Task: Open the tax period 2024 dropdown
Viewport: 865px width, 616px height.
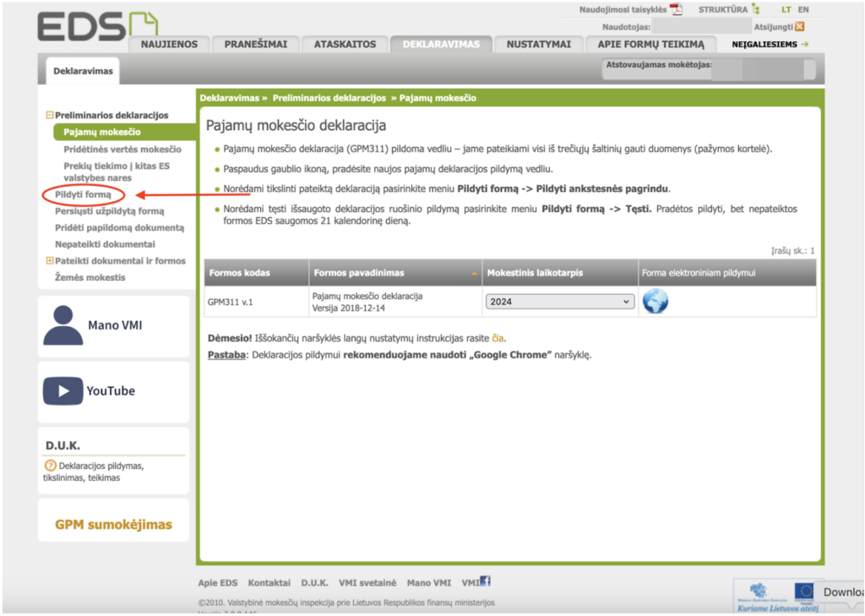Action: (x=560, y=302)
